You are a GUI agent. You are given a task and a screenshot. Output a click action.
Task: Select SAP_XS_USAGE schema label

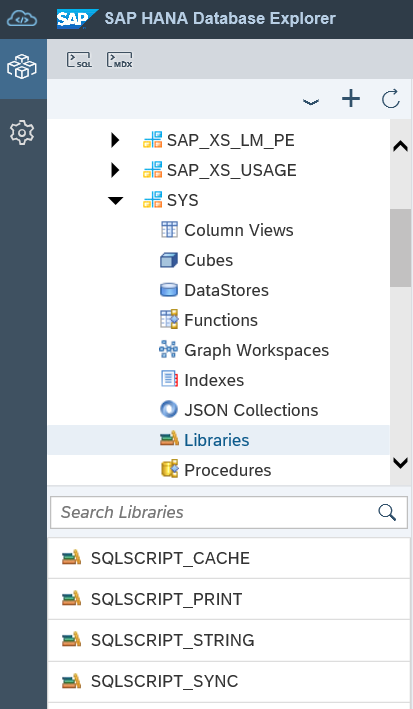click(x=232, y=170)
